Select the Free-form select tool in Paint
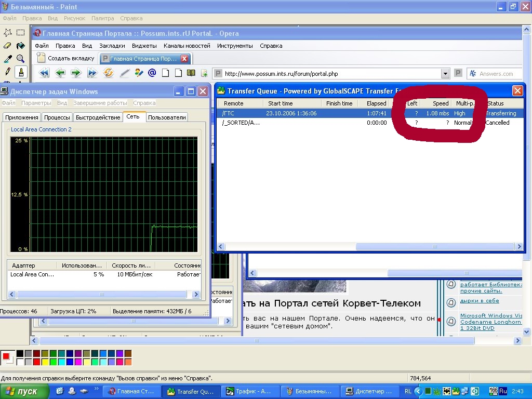The image size is (532, 399). pyautogui.click(x=8, y=32)
